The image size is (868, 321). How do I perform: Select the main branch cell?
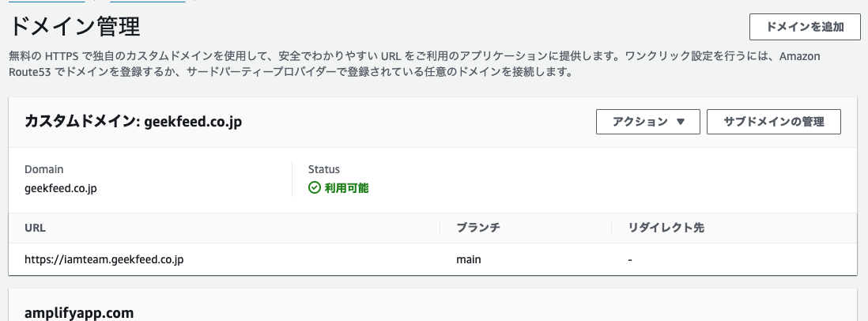468,259
